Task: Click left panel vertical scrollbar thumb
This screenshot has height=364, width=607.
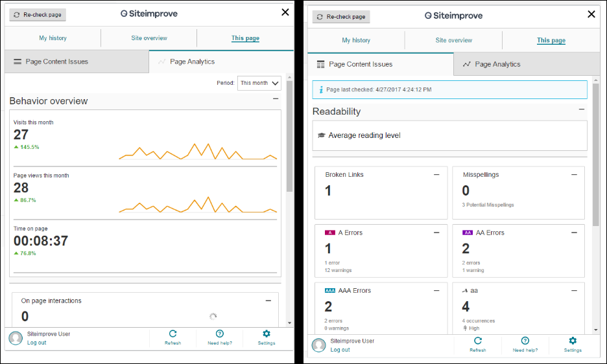Action: pos(290,136)
